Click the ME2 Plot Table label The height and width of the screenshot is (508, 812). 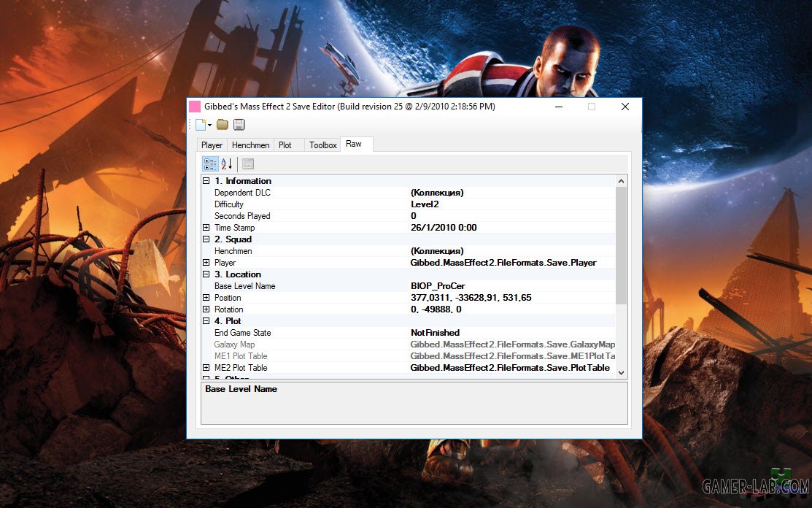click(x=241, y=368)
